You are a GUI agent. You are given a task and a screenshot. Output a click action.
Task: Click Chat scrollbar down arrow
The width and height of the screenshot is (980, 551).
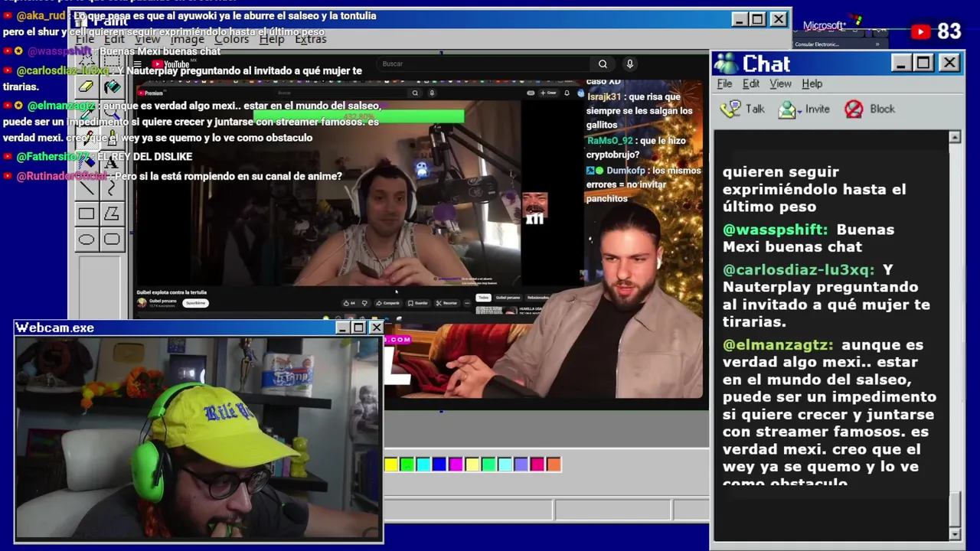955,533
